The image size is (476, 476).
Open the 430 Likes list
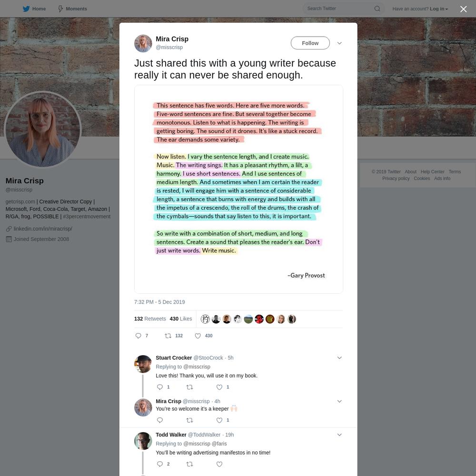pyautogui.click(x=181, y=318)
